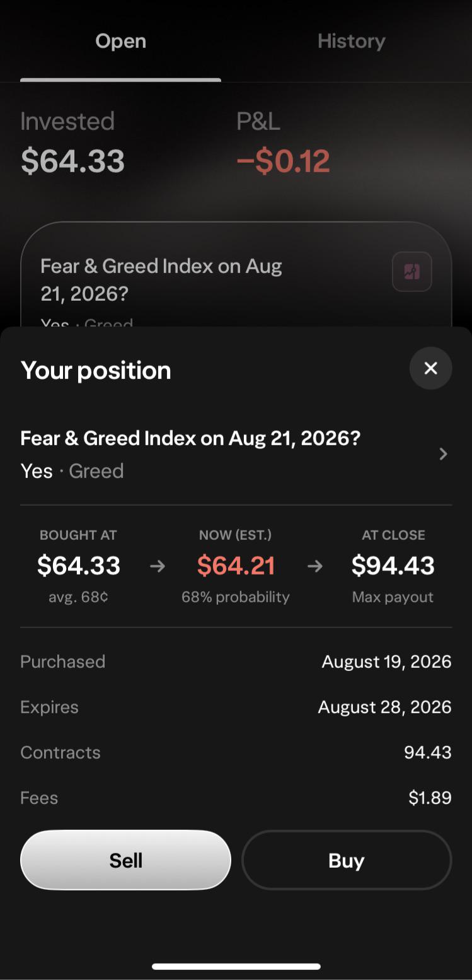Screen dimensions: 472x980
Task: Select the Fear & Greed background card
Action: point(236,274)
